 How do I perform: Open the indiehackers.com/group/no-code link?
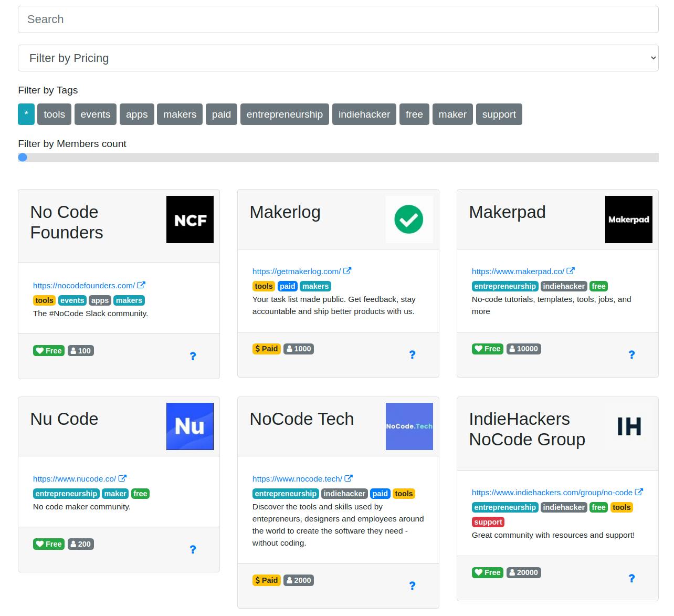tap(552, 492)
